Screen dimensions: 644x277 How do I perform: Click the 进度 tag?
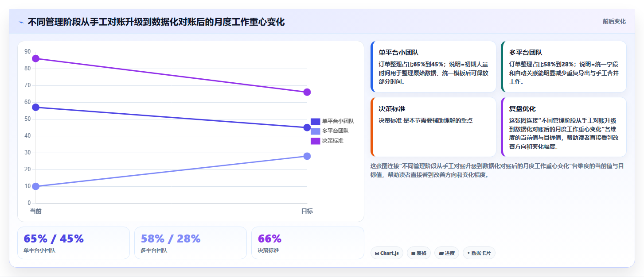pos(447,253)
